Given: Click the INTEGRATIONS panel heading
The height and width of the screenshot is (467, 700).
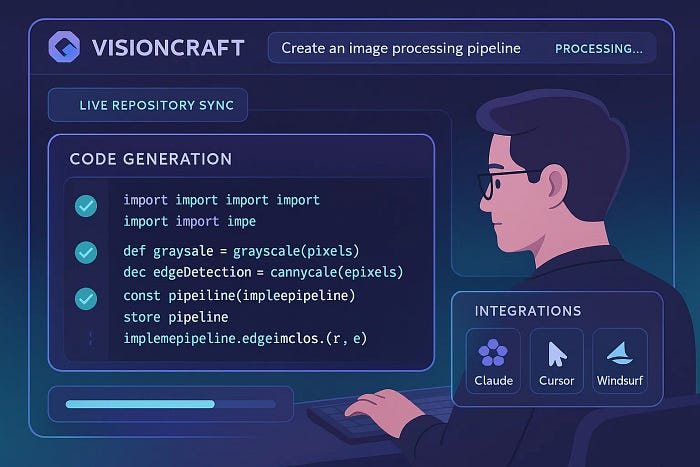Looking at the screenshot, I should tap(528, 311).
